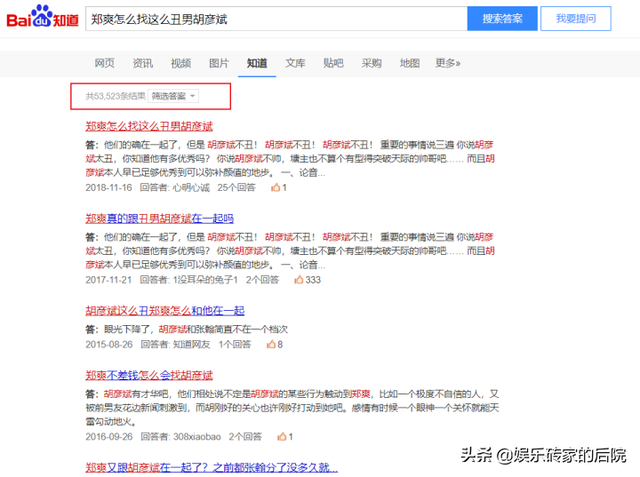Switch to the 贴吧 tab
This screenshot has height=477, width=640.
tap(333, 63)
